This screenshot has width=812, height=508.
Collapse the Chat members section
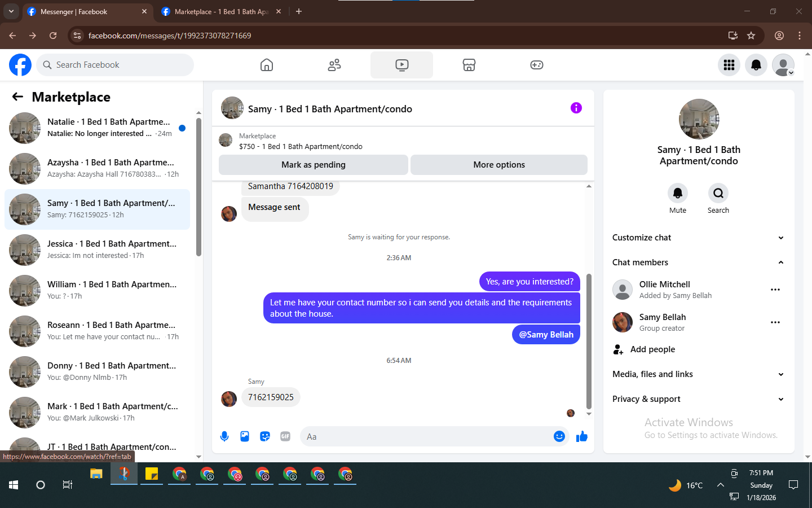coord(699,262)
